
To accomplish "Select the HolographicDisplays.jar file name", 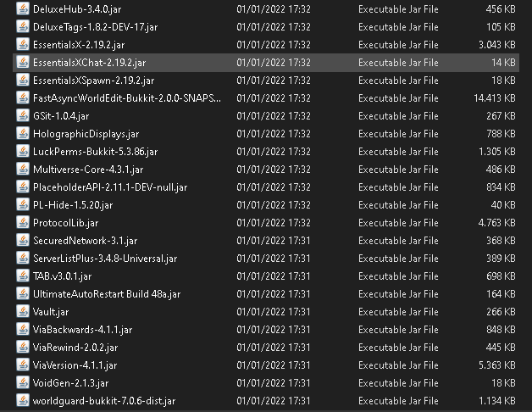I will pyautogui.click(x=86, y=134).
